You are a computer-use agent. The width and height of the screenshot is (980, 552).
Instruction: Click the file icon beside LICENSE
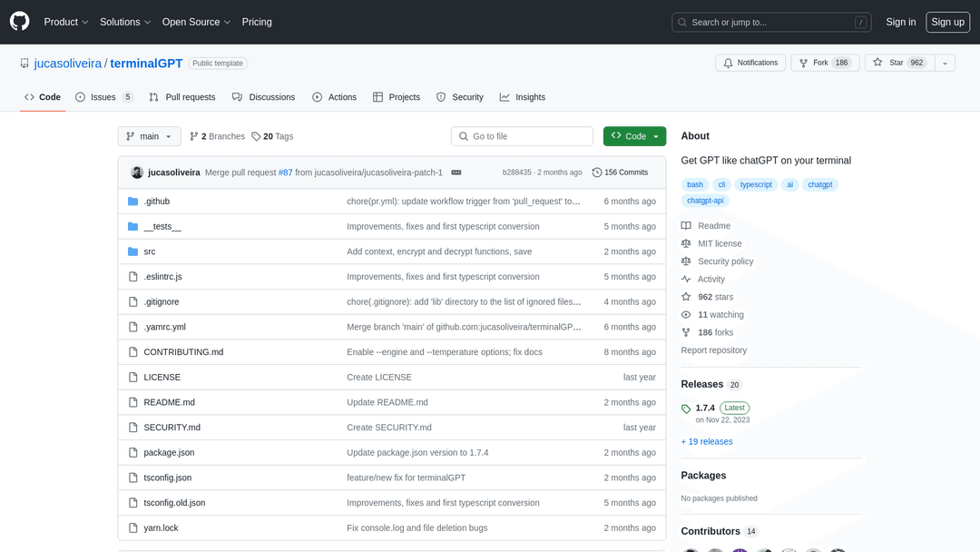[132, 377]
